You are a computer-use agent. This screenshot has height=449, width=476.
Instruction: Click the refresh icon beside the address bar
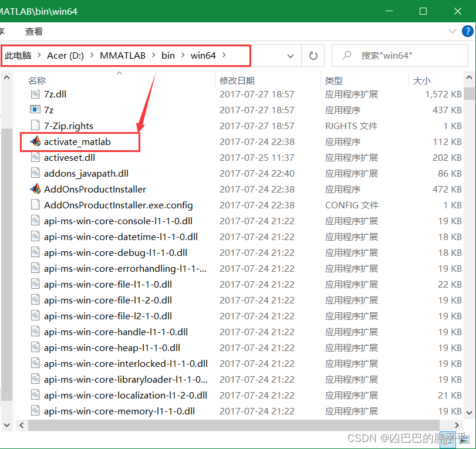313,55
